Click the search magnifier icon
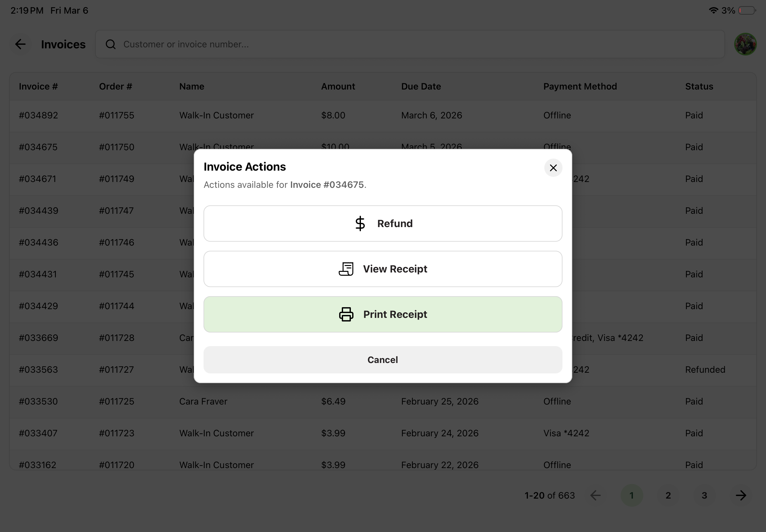 click(x=110, y=44)
